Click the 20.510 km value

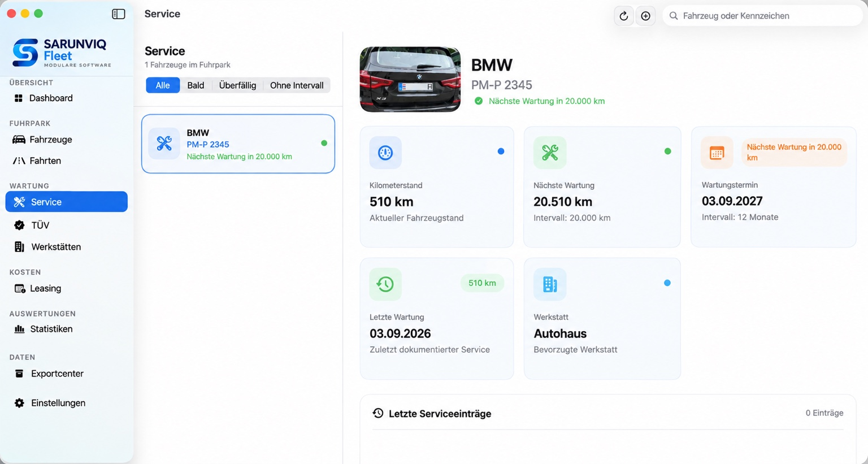(563, 202)
